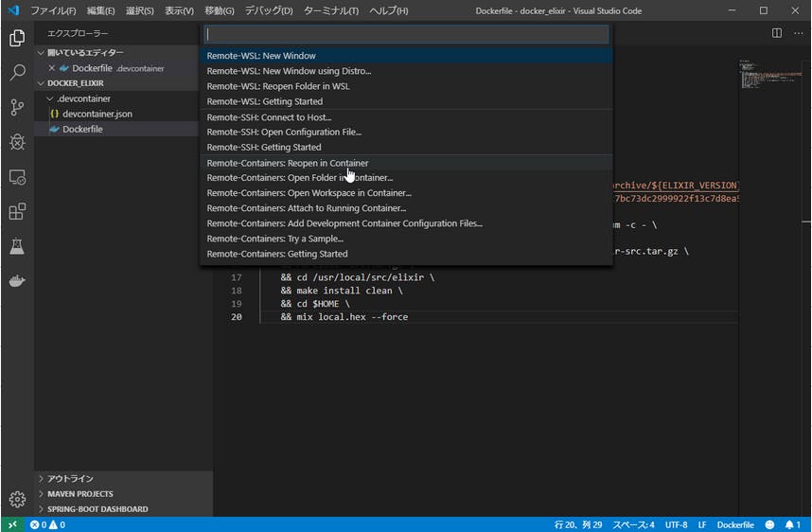This screenshot has width=812, height=532.
Task: Click the green Remote indicator in status bar
Action: click(12, 524)
